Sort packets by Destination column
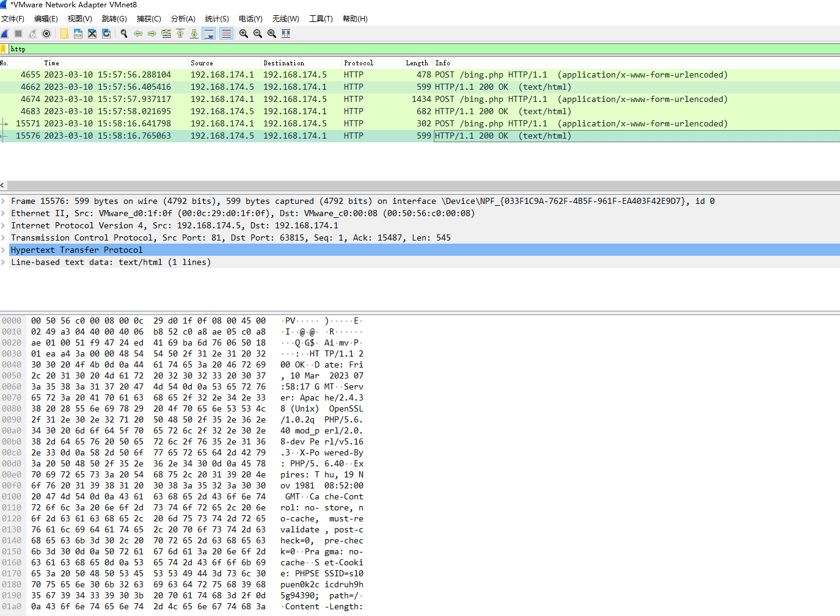 (301, 63)
